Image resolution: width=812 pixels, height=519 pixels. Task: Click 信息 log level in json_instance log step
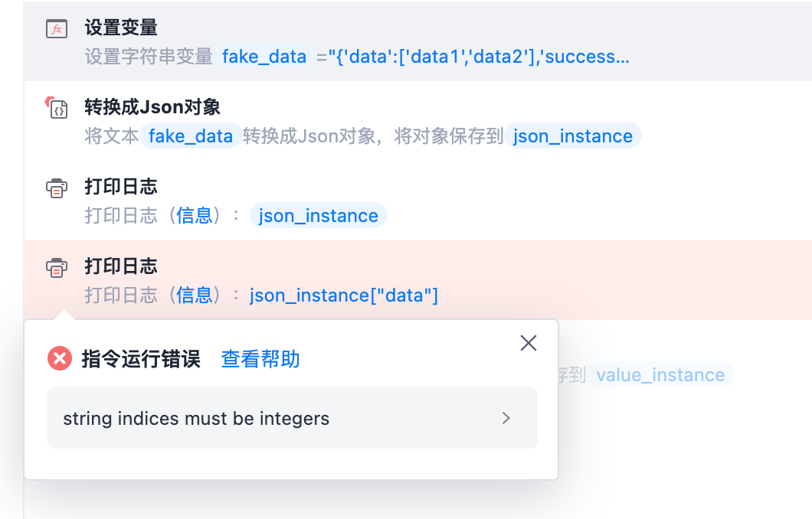pyautogui.click(x=195, y=216)
